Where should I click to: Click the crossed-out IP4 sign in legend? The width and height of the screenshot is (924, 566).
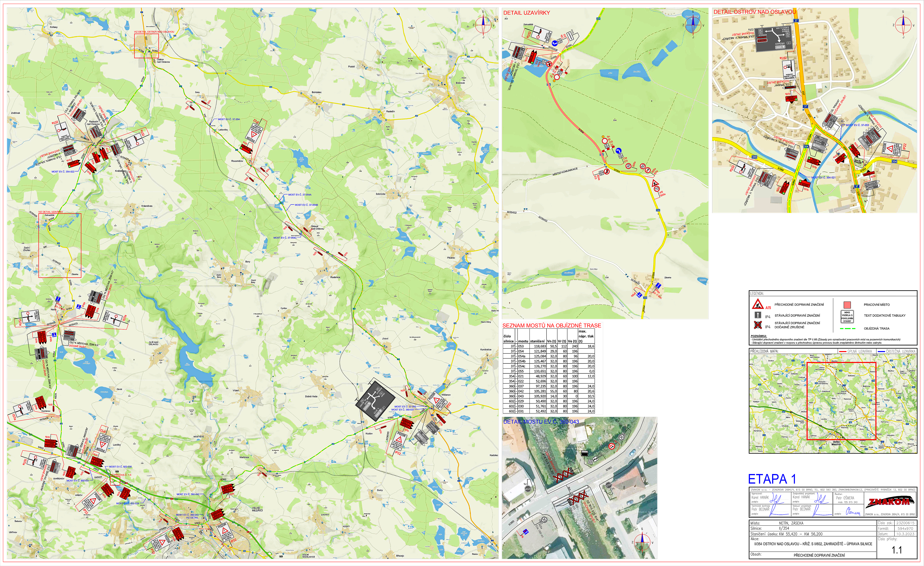[x=758, y=325]
